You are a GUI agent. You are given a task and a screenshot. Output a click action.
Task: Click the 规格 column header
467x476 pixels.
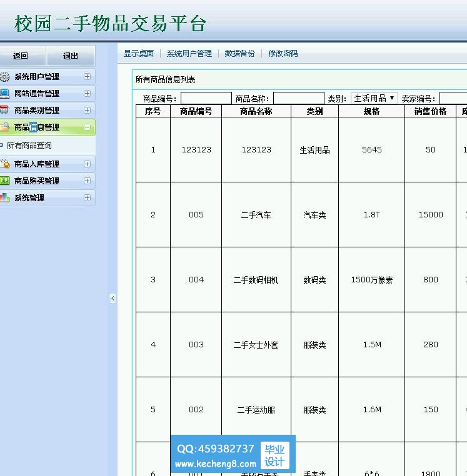pos(371,111)
